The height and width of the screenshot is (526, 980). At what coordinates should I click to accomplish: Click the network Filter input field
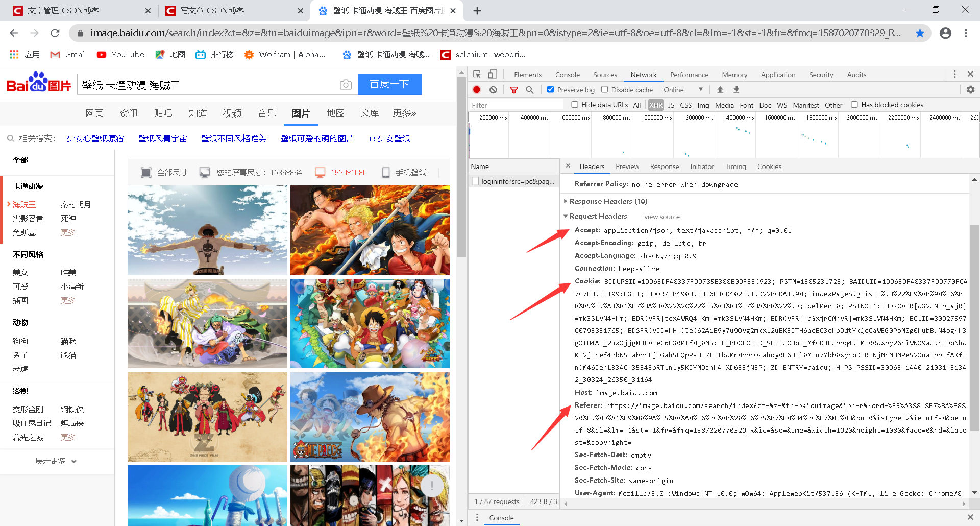click(x=517, y=105)
